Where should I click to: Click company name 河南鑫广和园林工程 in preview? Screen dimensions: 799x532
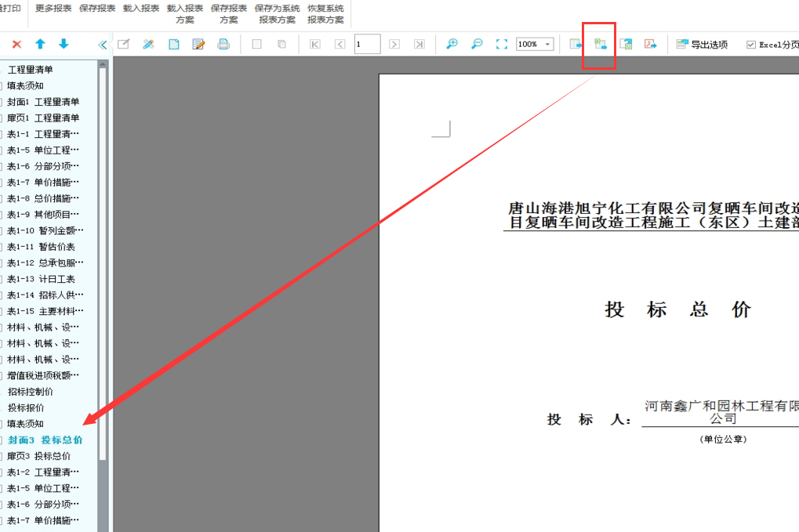pos(721,412)
